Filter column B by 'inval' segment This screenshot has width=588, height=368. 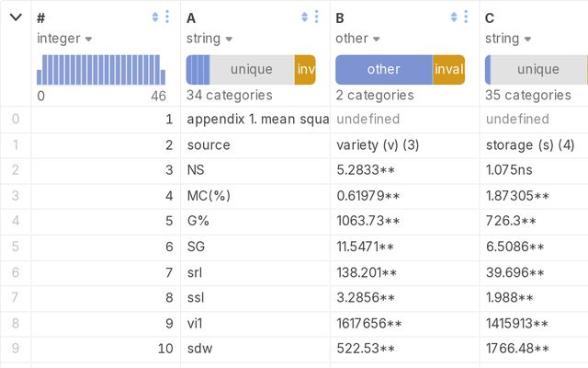point(448,70)
